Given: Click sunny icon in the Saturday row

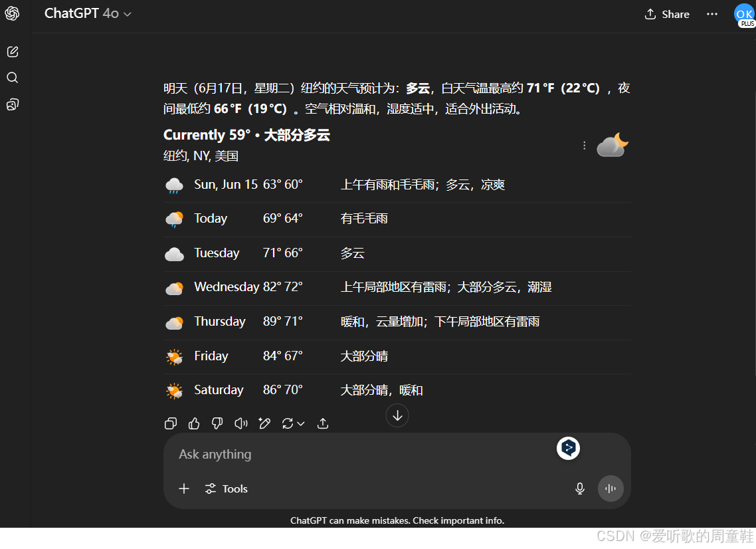Looking at the screenshot, I should tap(174, 390).
